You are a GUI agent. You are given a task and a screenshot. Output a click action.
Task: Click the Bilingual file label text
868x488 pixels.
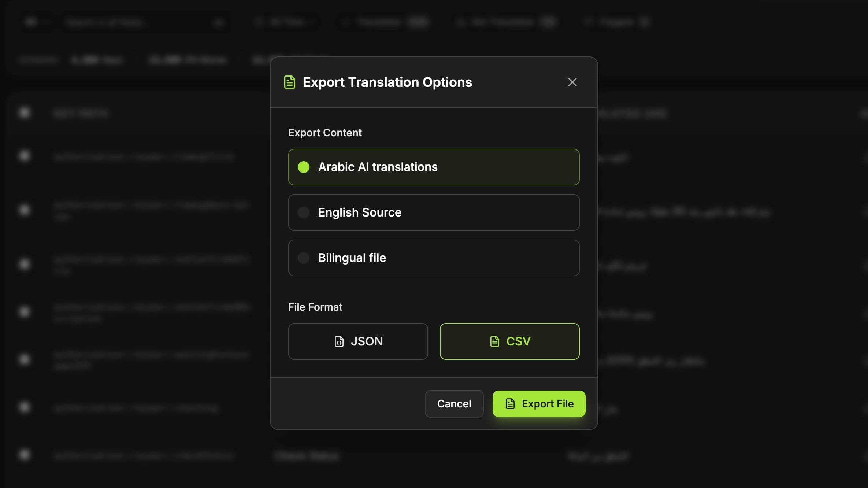click(352, 258)
